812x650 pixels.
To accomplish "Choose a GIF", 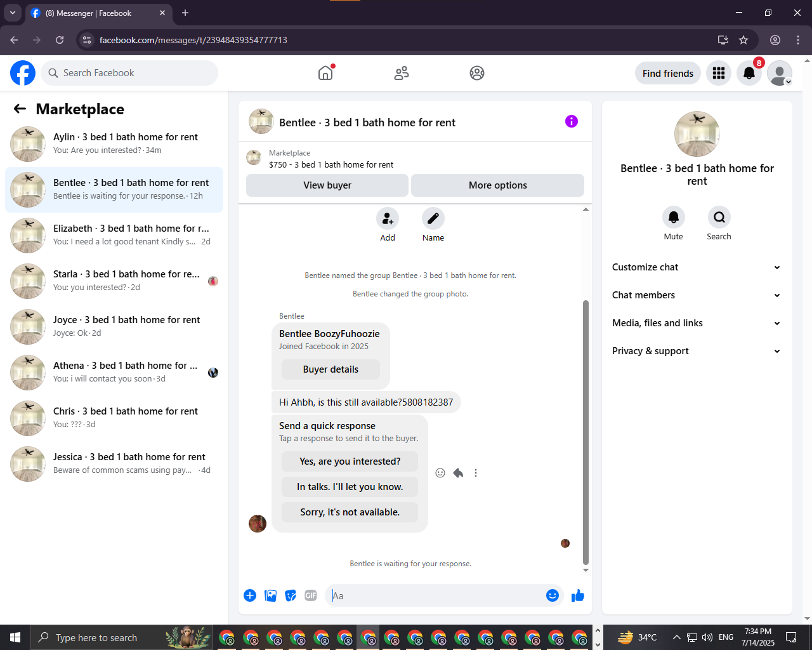I will click(x=311, y=595).
